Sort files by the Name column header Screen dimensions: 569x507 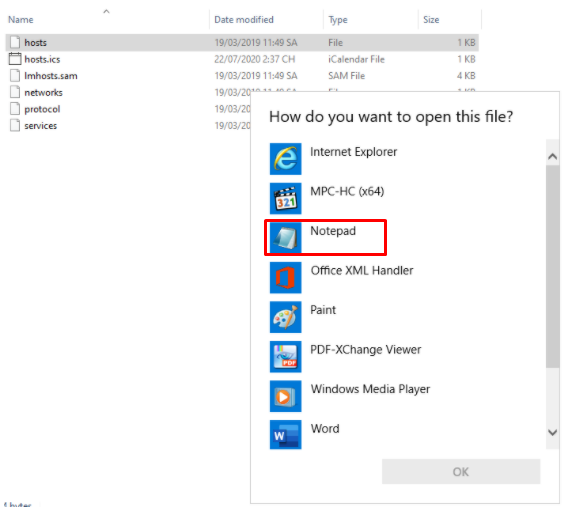[x=21, y=20]
